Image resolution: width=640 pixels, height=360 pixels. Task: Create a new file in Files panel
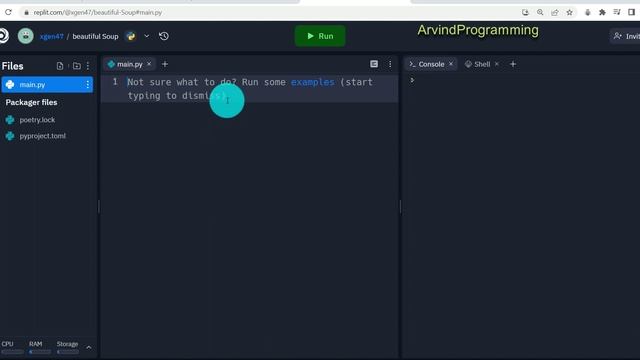click(60, 66)
